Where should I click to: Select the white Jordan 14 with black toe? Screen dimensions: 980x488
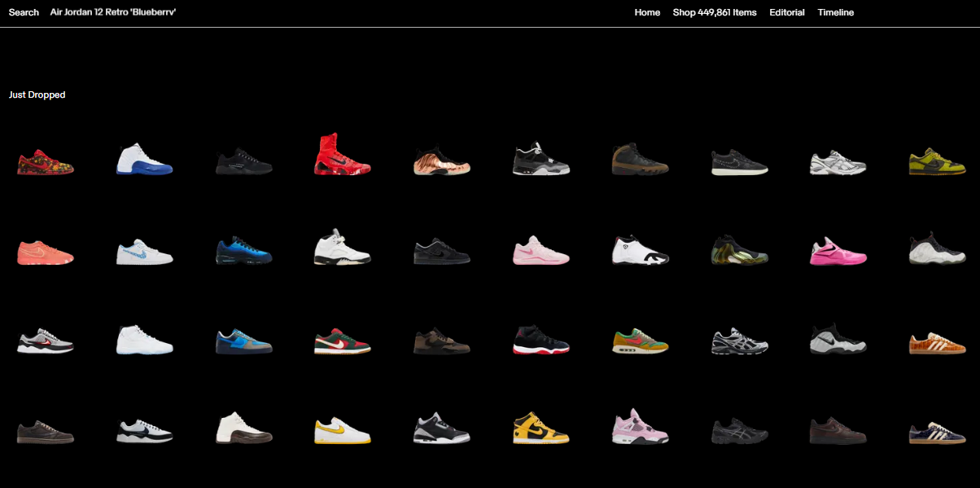[641, 250]
